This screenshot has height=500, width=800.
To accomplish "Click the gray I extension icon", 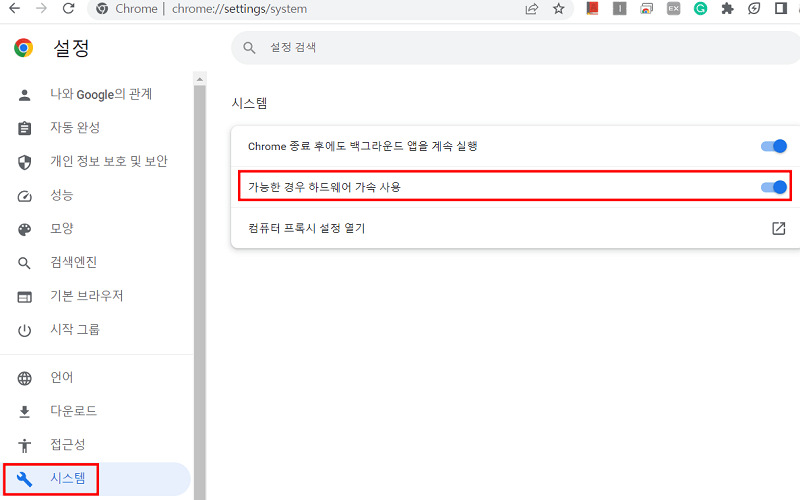I will (619, 8).
